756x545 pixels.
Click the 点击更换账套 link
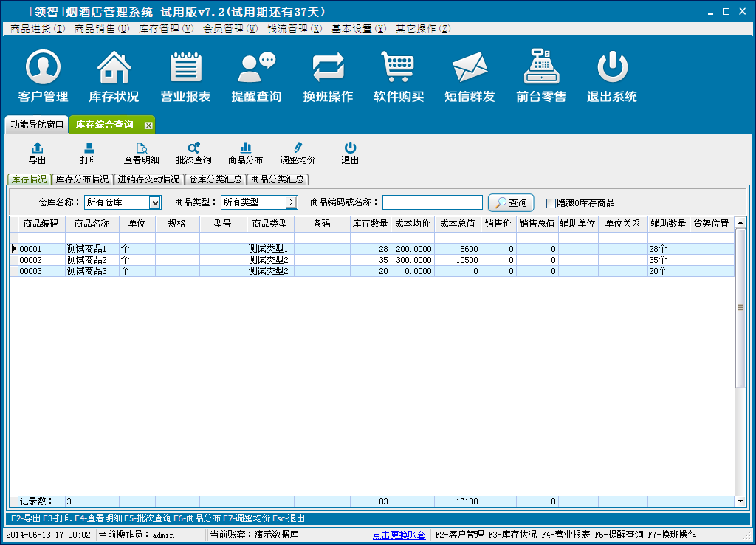[399, 535]
